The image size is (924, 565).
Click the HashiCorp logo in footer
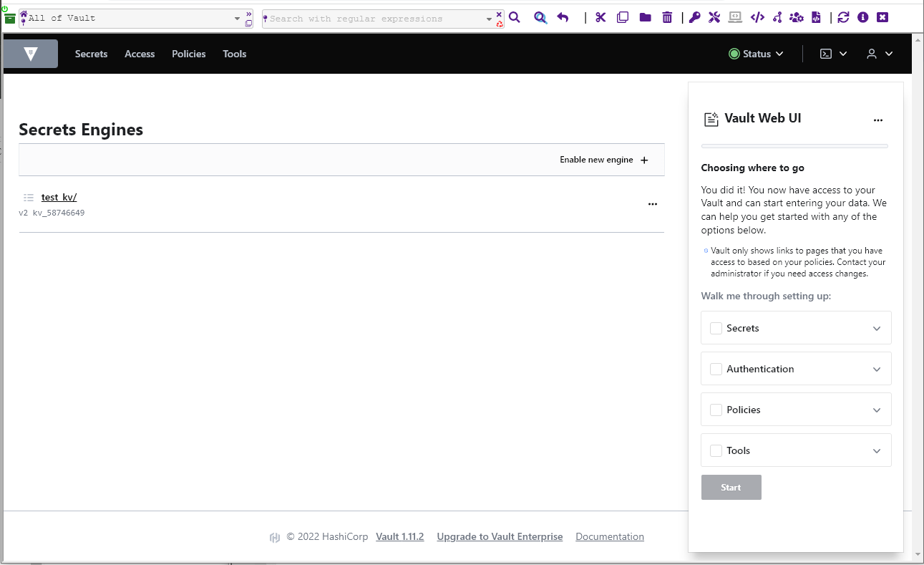point(275,537)
